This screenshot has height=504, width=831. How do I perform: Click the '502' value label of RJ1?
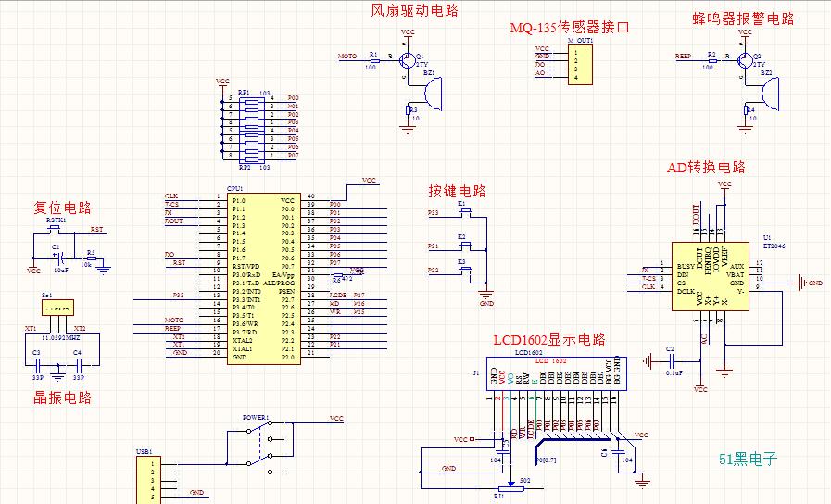coord(524,480)
